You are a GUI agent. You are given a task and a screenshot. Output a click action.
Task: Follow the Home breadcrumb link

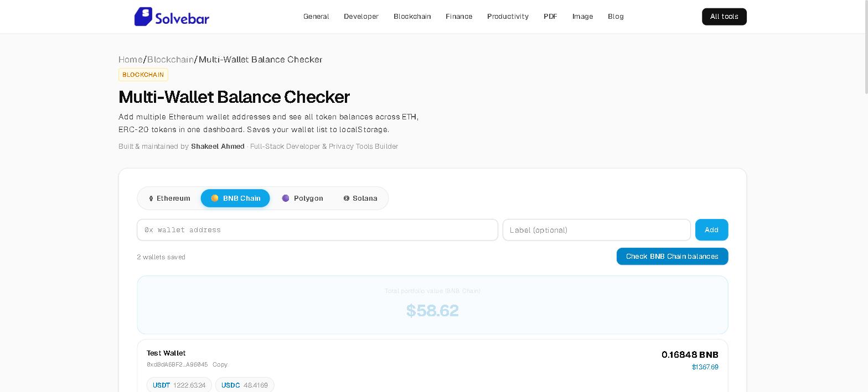131,59
